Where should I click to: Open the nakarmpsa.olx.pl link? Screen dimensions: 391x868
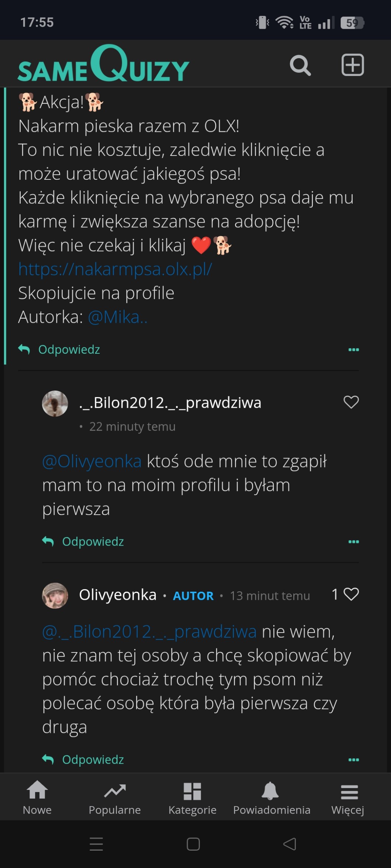[x=115, y=269]
